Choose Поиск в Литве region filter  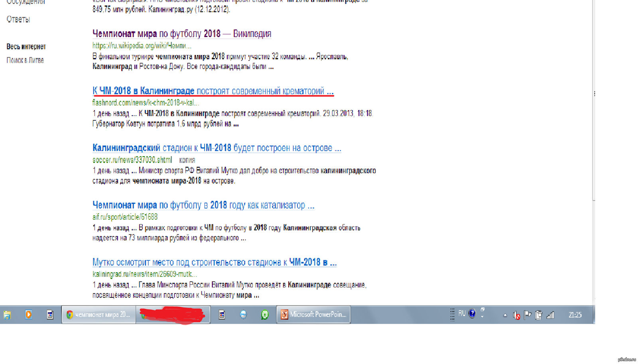[25, 60]
